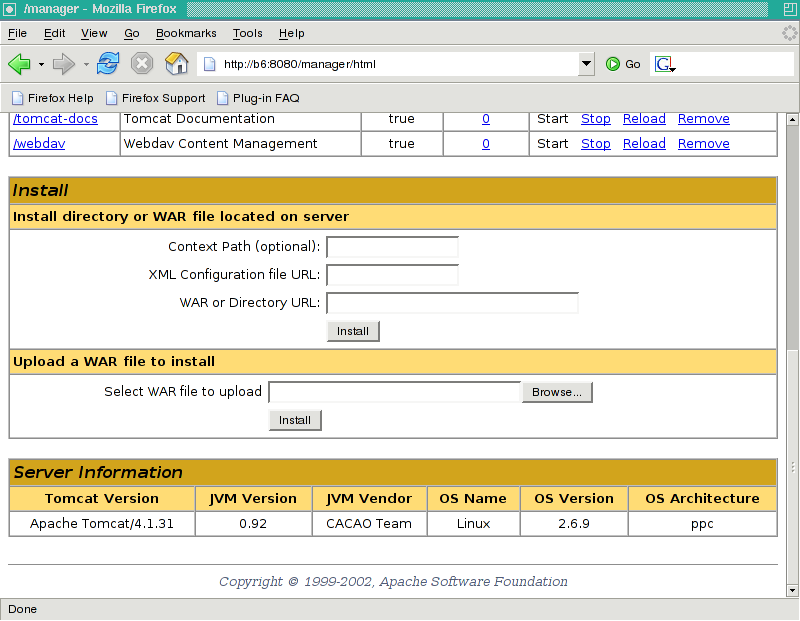Viewport: 800px width, 621px height.
Task: Open the /webdav application link
Action: pyautogui.click(x=39, y=144)
